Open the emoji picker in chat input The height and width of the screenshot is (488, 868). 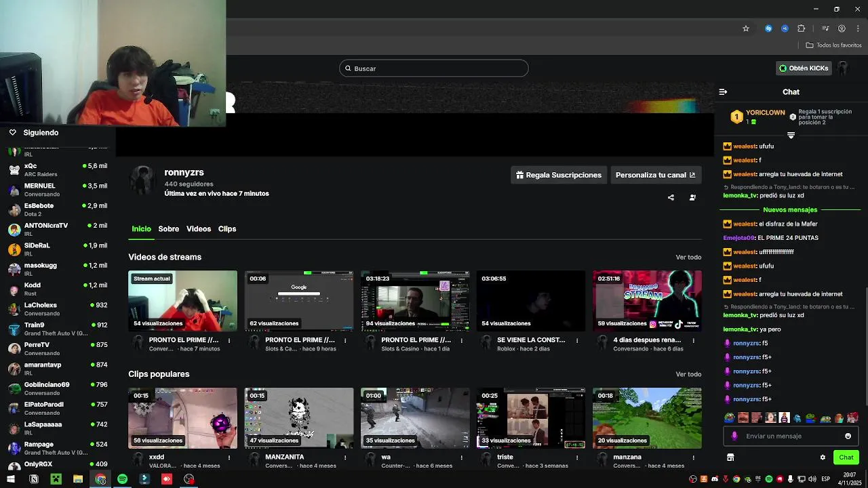click(848, 436)
